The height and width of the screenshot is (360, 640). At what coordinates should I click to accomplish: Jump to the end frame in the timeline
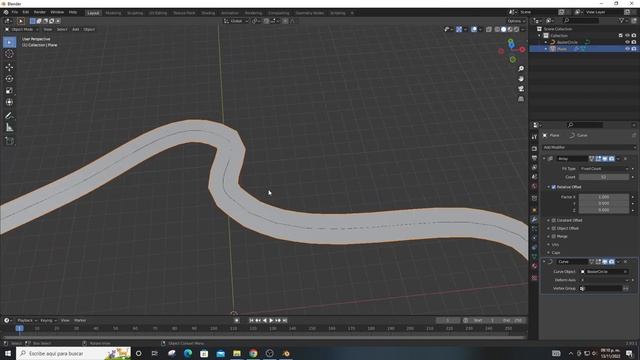pyautogui.click(x=285, y=320)
